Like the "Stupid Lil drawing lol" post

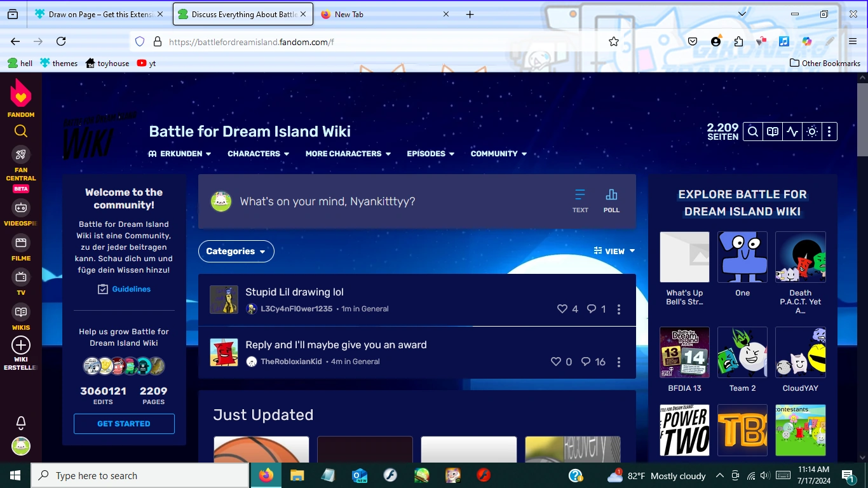(x=562, y=309)
